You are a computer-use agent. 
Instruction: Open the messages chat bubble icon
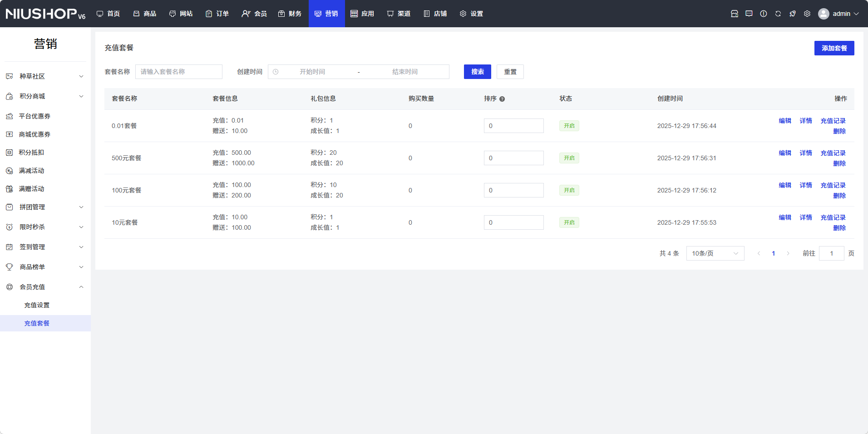[749, 14]
